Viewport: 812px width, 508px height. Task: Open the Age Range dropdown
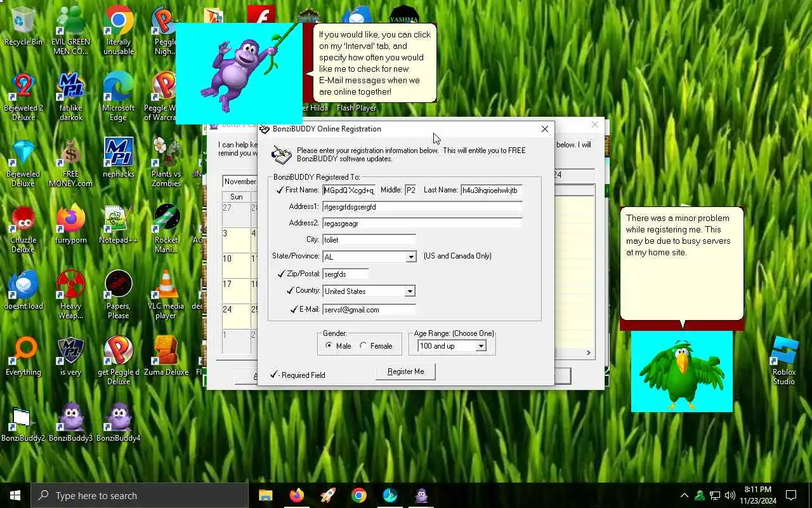coord(481,346)
